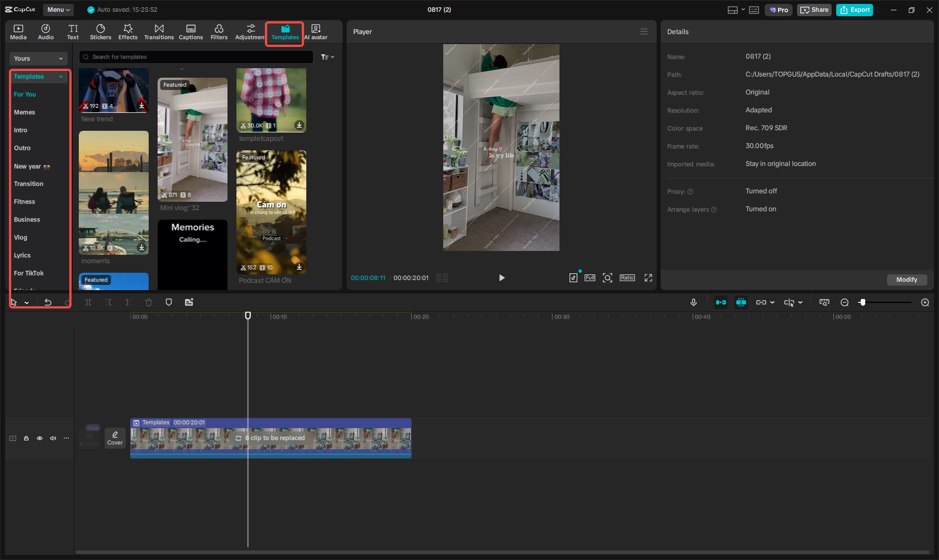Open the template filter icon beside search

point(324,56)
